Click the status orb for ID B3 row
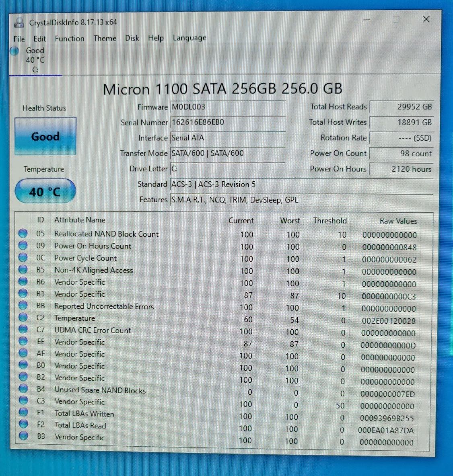This screenshot has height=476, width=453. (x=23, y=436)
